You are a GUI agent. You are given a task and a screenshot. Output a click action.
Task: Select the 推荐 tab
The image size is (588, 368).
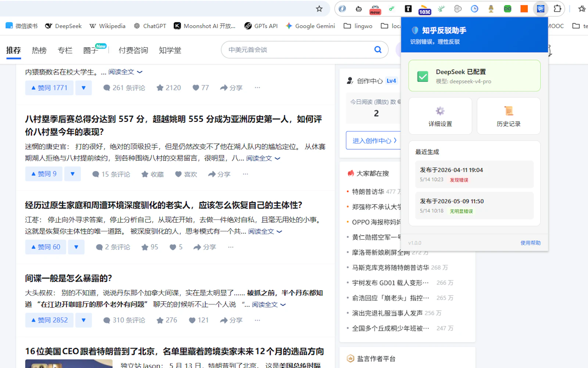click(x=14, y=50)
